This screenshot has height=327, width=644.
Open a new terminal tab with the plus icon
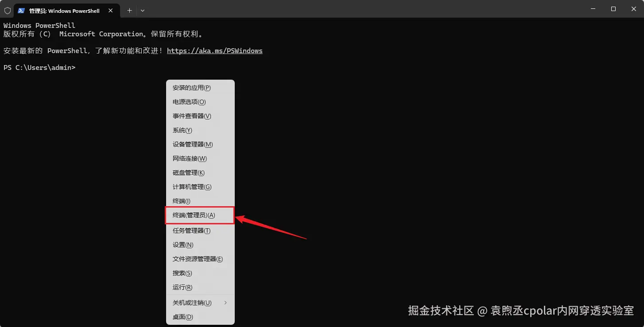129,10
